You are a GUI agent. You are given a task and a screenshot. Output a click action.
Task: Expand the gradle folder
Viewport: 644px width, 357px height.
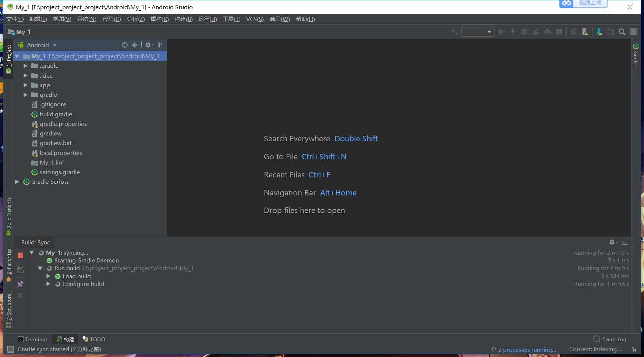(x=25, y=95)
